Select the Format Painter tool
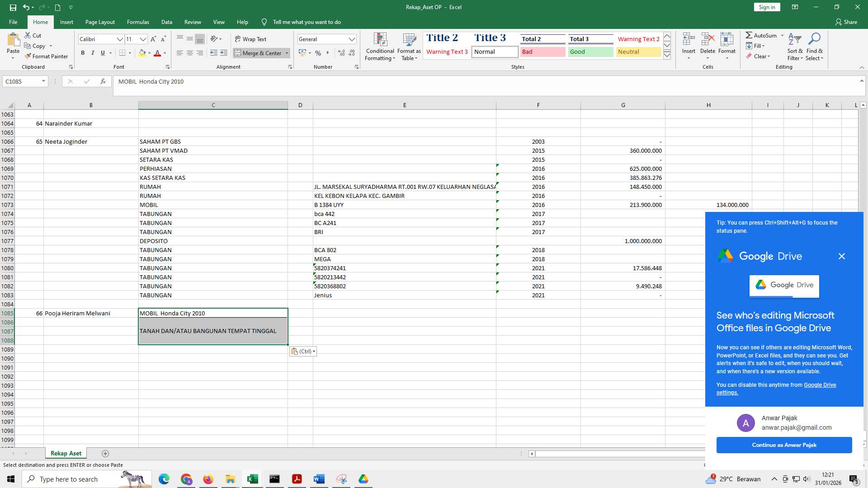The width and height of the screenshot is (868, 488). [x=47, y=56]
